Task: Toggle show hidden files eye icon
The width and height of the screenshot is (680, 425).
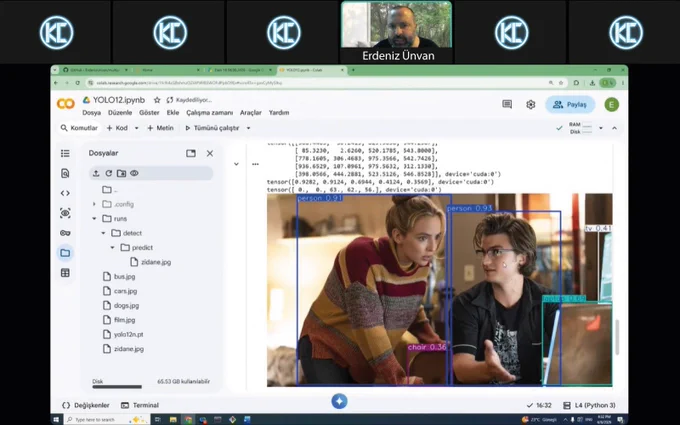Action: tap(134, 173)
